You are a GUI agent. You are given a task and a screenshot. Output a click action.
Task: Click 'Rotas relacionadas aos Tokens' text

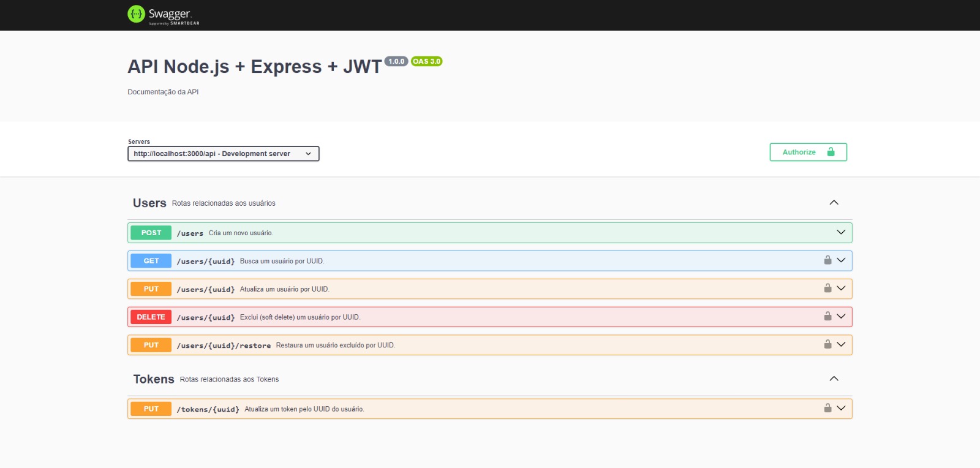pos(229,380)
